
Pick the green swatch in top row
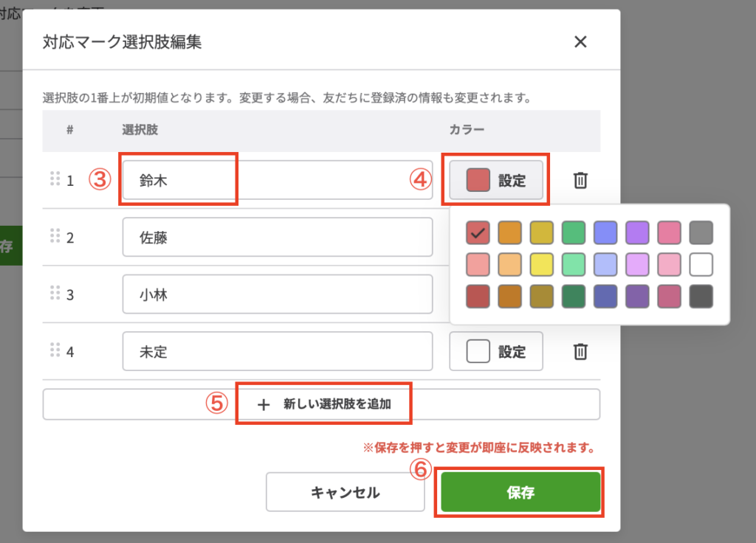tap(573, 232)
